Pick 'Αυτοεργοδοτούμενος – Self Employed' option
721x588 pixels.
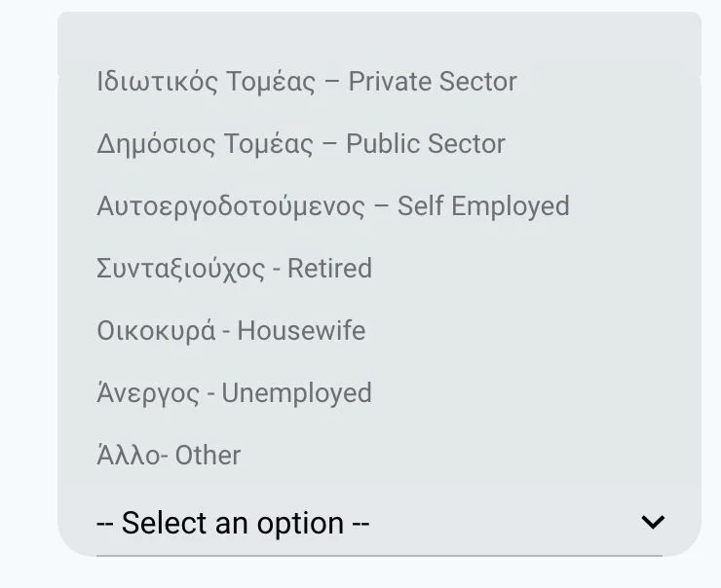[x=332, y=206]
